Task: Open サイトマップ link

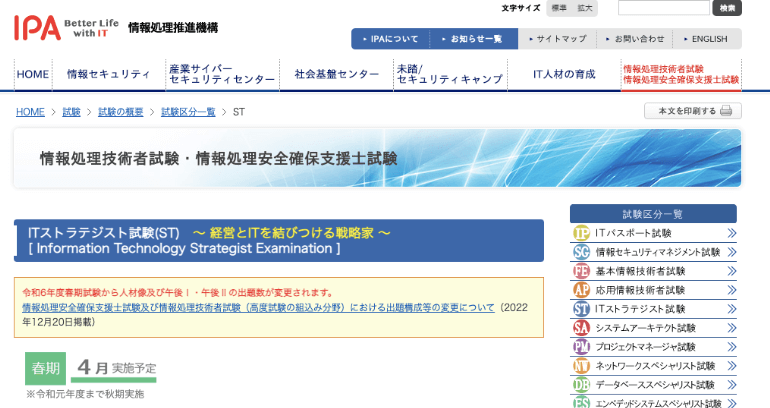Action: pyautogui.click(x=557, y=39)
